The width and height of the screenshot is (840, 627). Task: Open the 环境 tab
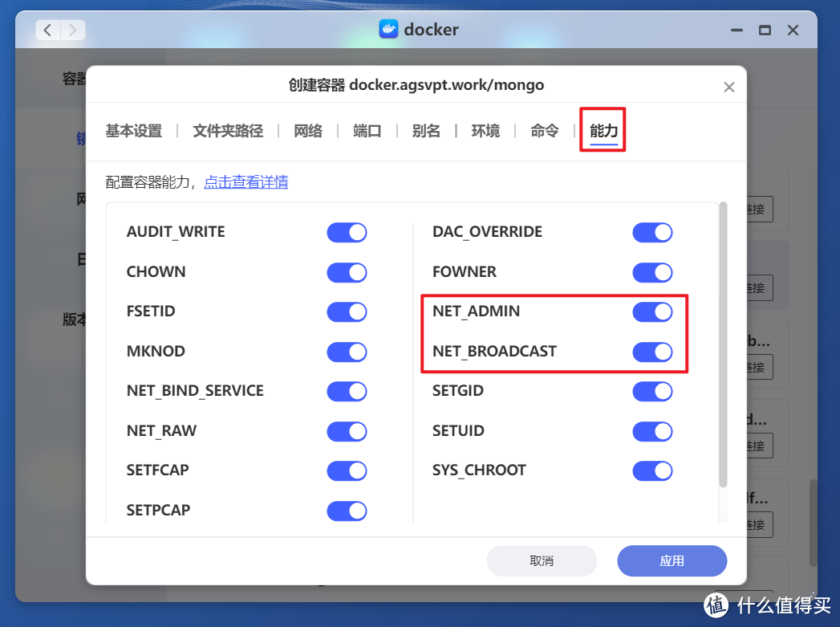[485, 130]
